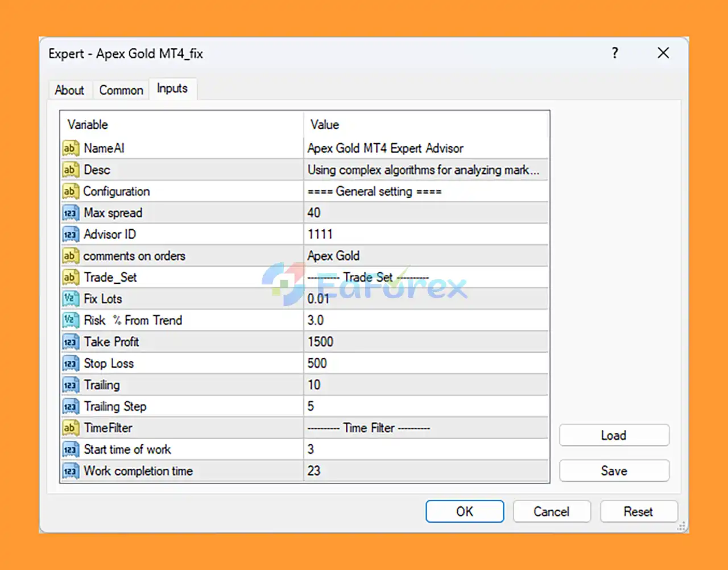The image size is (728, 570).
Task: Click the icon next to Take Profit
Action: 70,342
